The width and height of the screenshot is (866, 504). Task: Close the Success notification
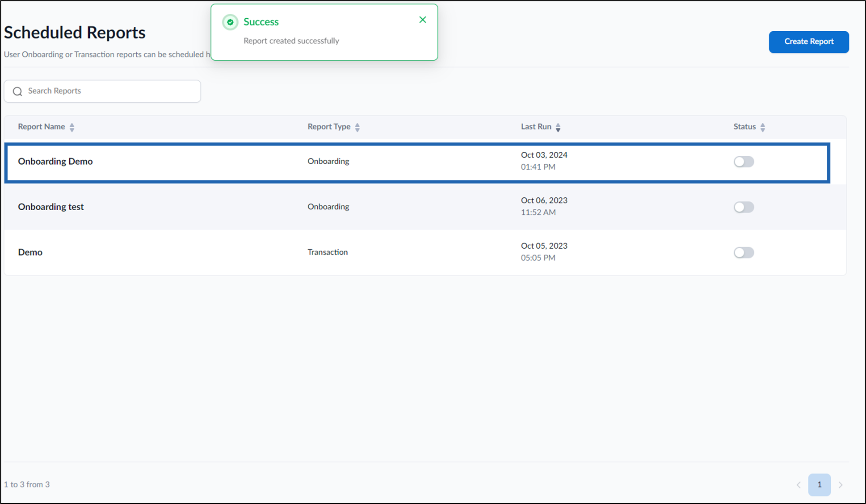(x=423, y=20)
